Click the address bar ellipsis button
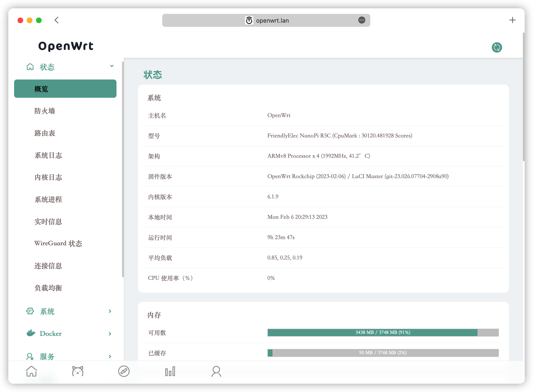Image resolution: width=533 pixels, height=392 pixels. 361,20
